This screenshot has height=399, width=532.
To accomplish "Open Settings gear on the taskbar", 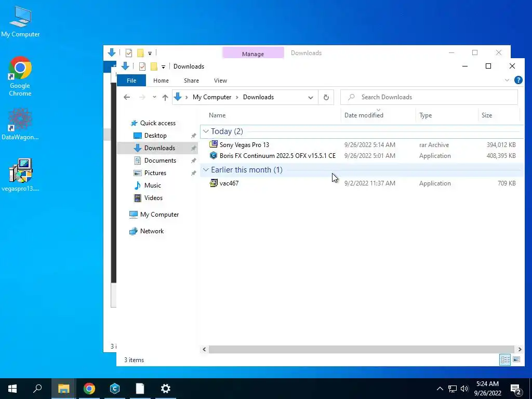I will point(166,389).
